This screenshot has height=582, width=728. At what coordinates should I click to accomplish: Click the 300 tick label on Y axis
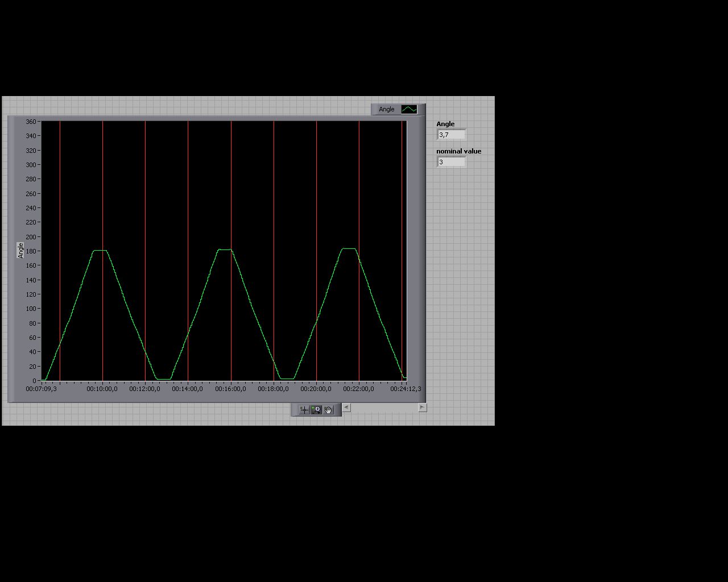[x=31, y=165]
